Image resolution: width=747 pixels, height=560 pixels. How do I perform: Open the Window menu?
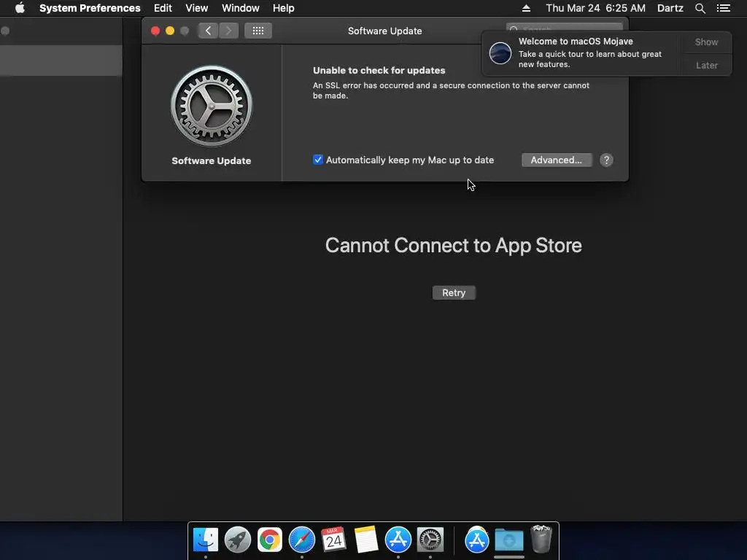tap(241, 8)
